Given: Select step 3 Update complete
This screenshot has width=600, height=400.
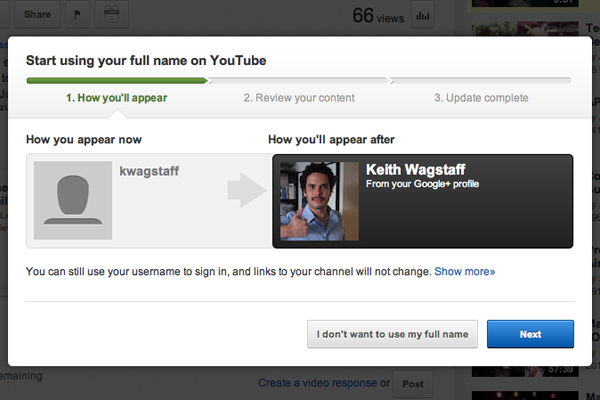Looking at the screenshot, I should pos(481,98).
